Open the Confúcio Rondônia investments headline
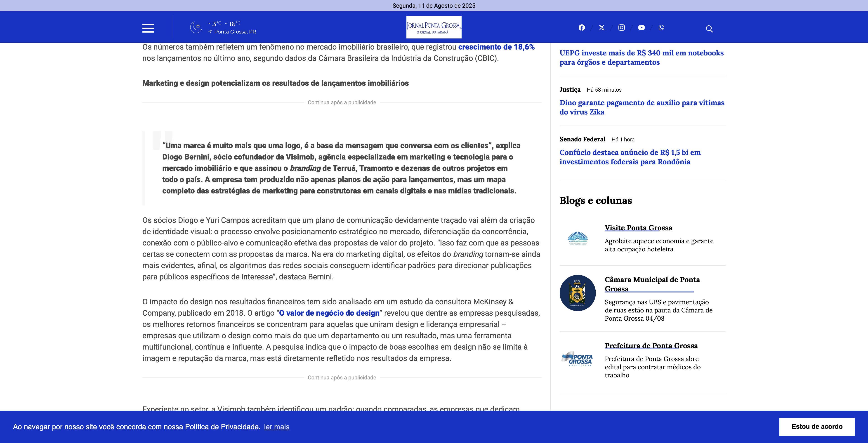 (x=630, y=157)
